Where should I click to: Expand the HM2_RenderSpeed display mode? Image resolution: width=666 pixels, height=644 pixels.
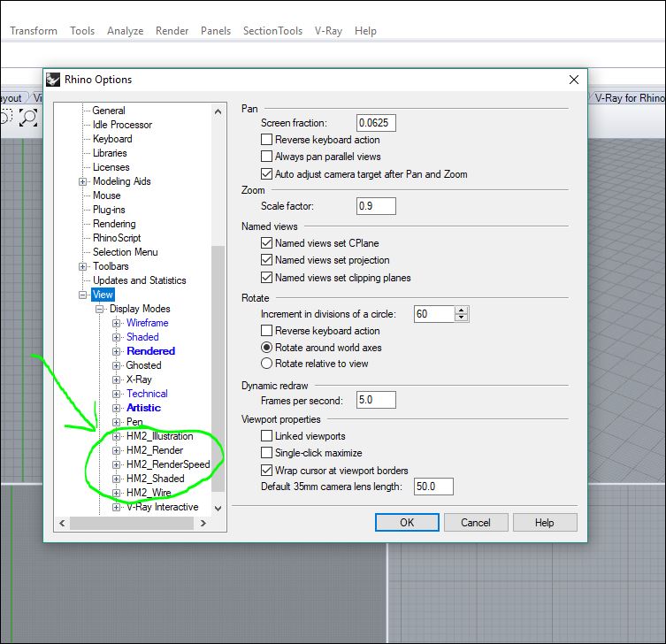[x=116, y=464]
